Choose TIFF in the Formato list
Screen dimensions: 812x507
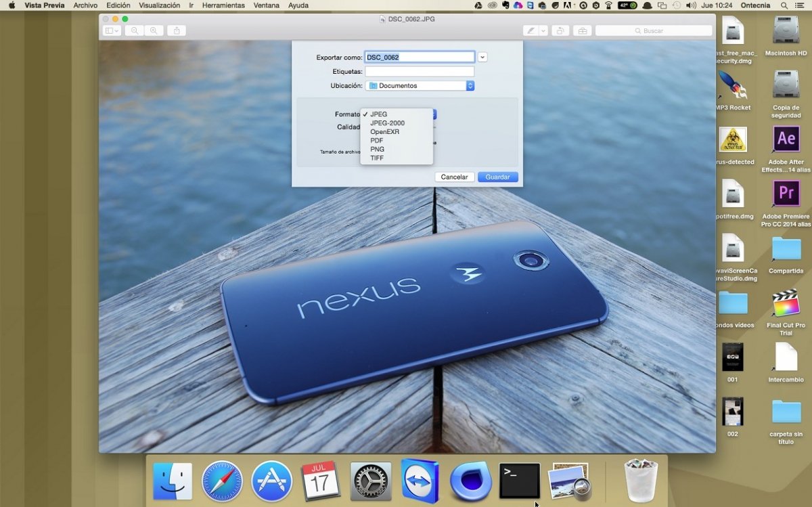(x=397, y=158)
